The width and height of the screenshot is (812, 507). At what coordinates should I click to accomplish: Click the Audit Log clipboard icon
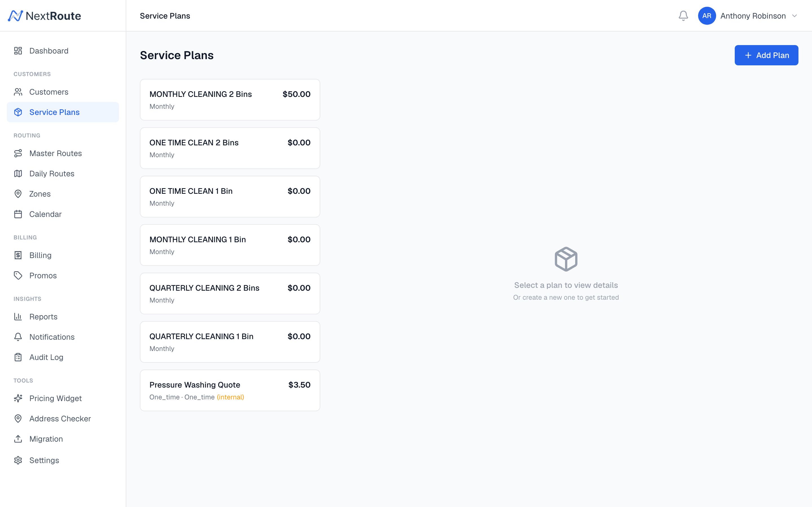click(x=18, y=357)
